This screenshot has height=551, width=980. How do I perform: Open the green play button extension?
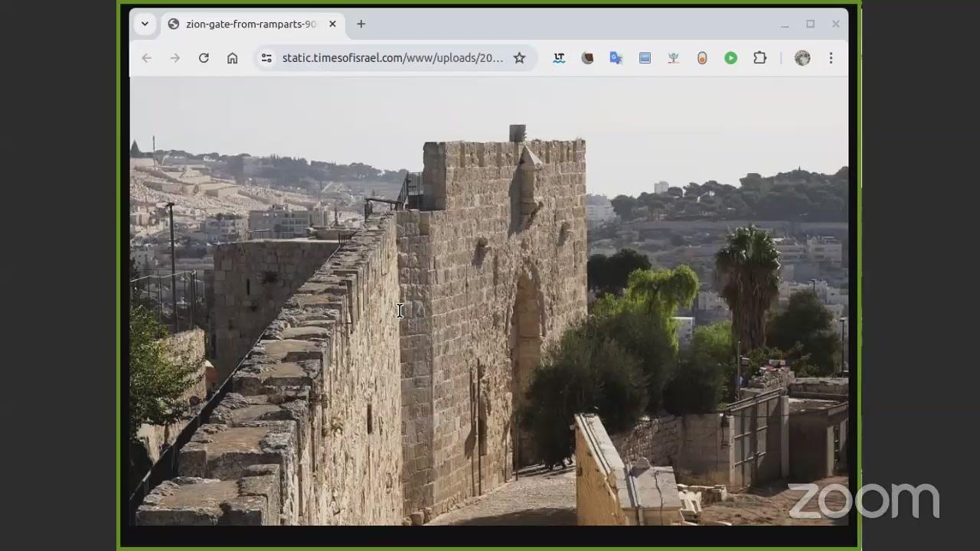[731, 58]
